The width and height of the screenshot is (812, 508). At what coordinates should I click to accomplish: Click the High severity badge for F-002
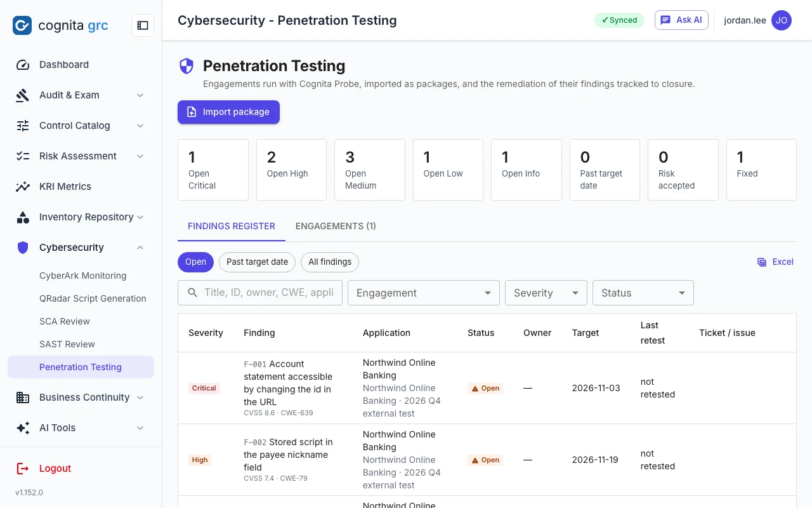(200, 460)
